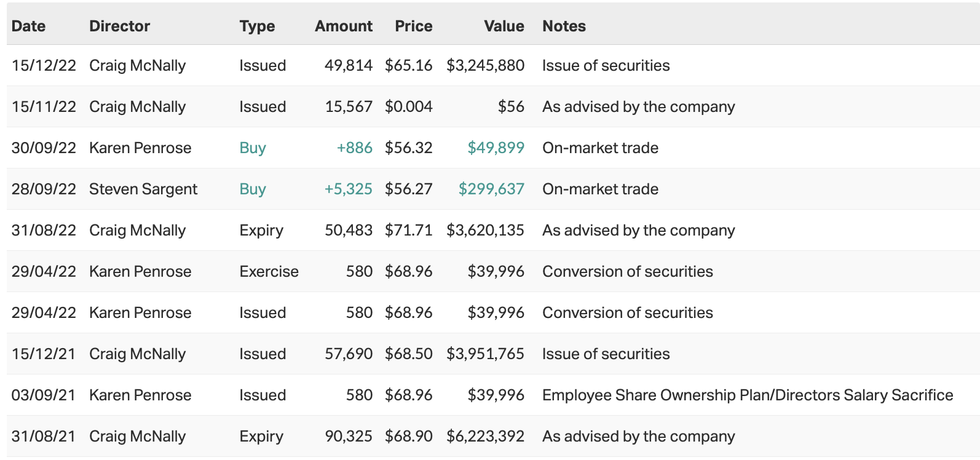
Task: Click the green $49,899 value
Action: click(496, 148)
